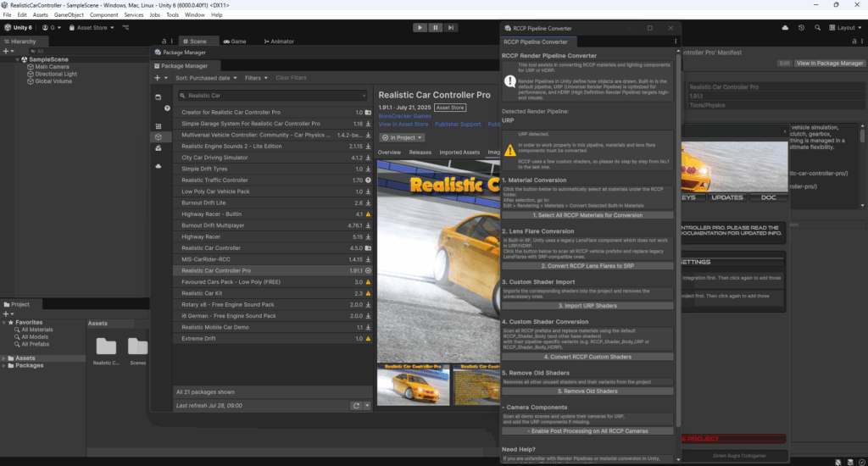
Task: Click the refresh icon in Package Manager
Action: click(x=356, y=406)
